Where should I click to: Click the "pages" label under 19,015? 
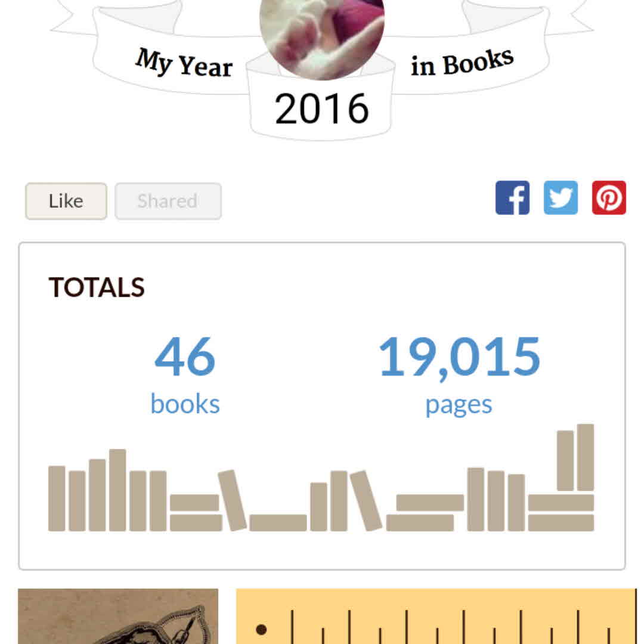459,405
